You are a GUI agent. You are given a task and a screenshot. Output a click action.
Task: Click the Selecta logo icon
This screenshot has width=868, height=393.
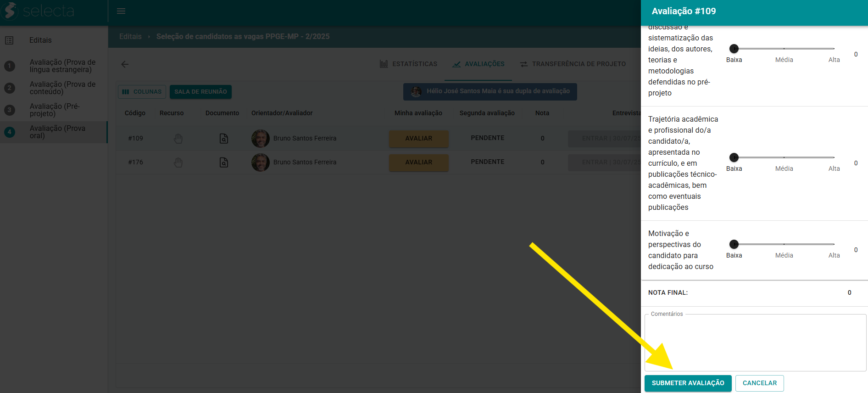(10, 11)
